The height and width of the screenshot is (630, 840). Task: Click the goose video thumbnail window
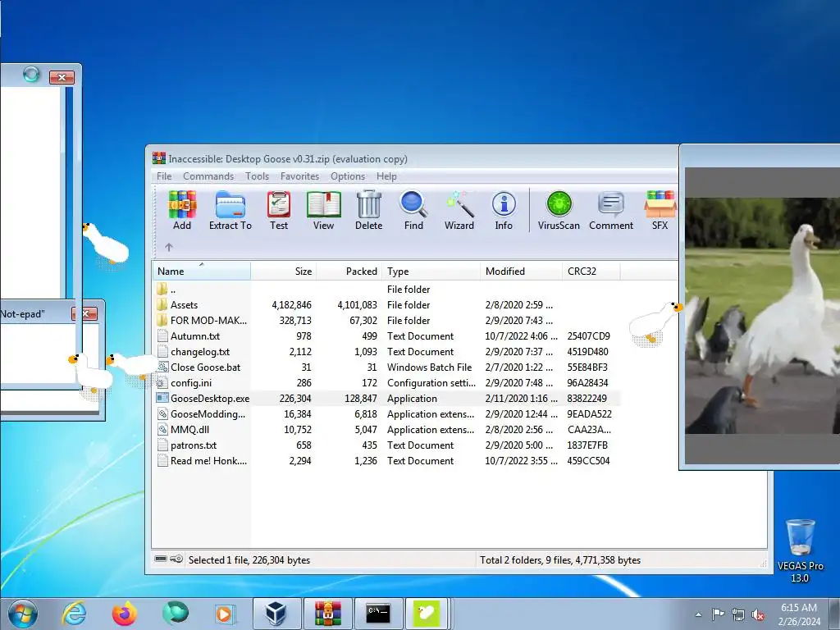tap(762, 316)
